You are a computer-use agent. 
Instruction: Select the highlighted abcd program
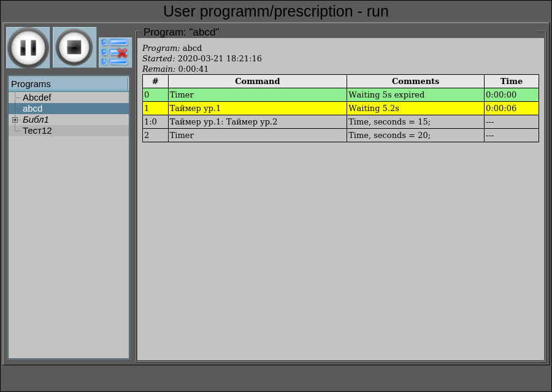(x=33, y=109)
